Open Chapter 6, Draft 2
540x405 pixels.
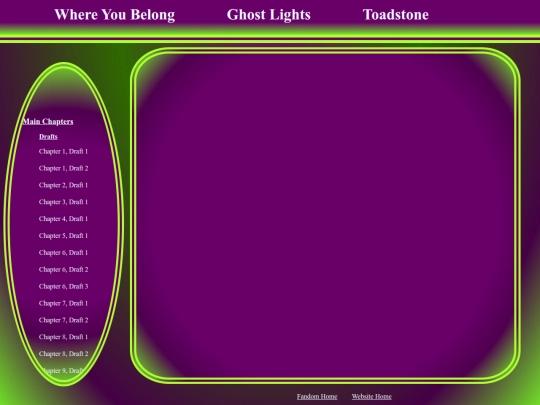coord(63,270)
